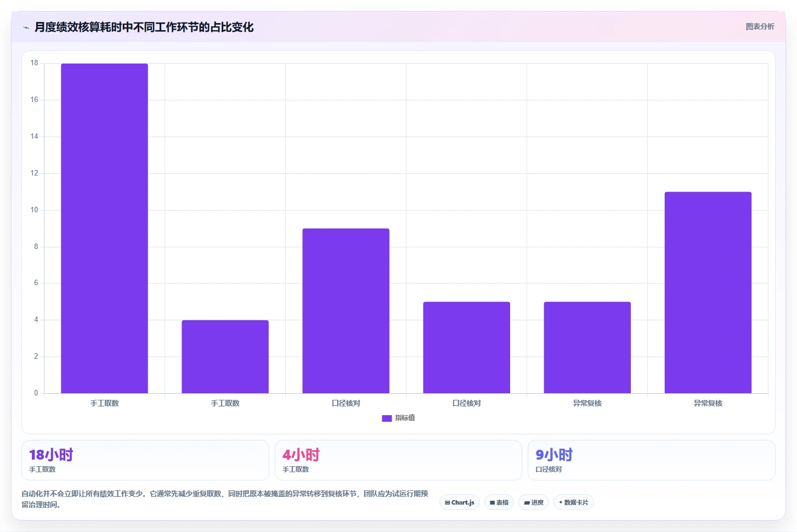Click the 异常复核 bar with value 5
This screenshot has height=532, width=797.
587,347
